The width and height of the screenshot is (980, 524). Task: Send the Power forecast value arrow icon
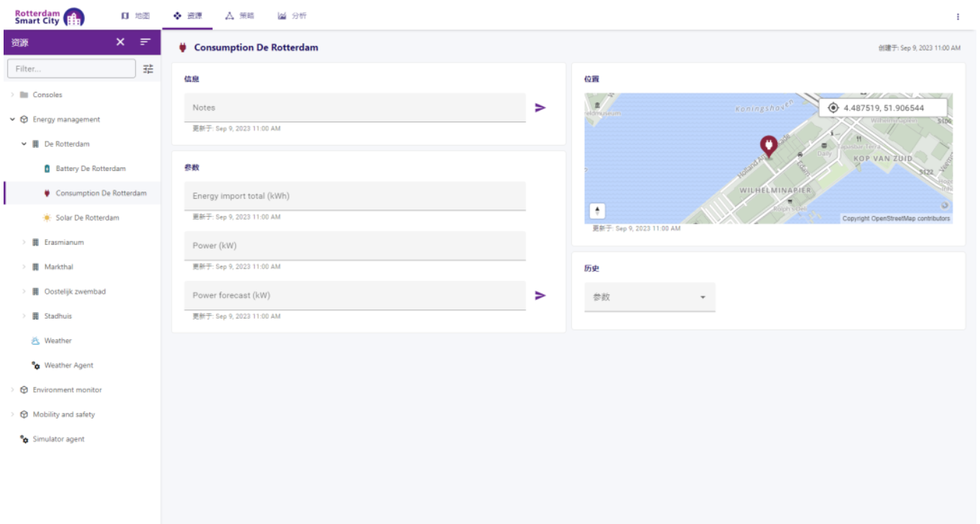[x=540, y=295]
